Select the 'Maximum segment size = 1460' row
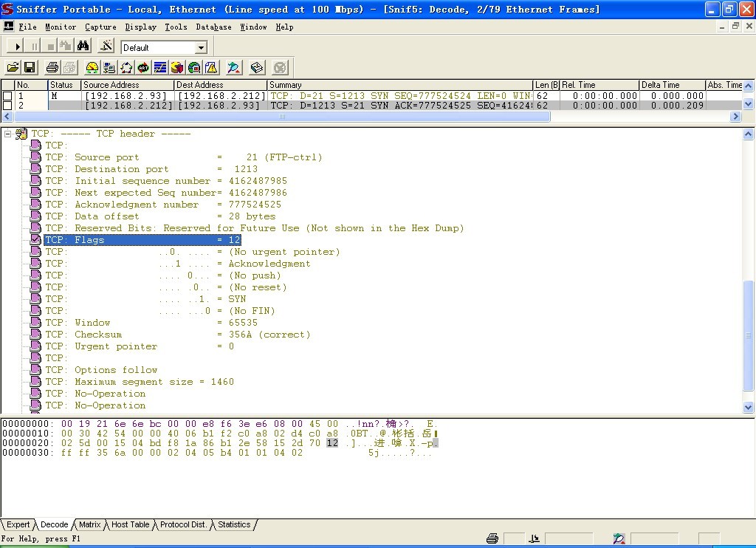The width and height of the screenshot is (756, 548). pyautogui.click(x=140, y=382)
